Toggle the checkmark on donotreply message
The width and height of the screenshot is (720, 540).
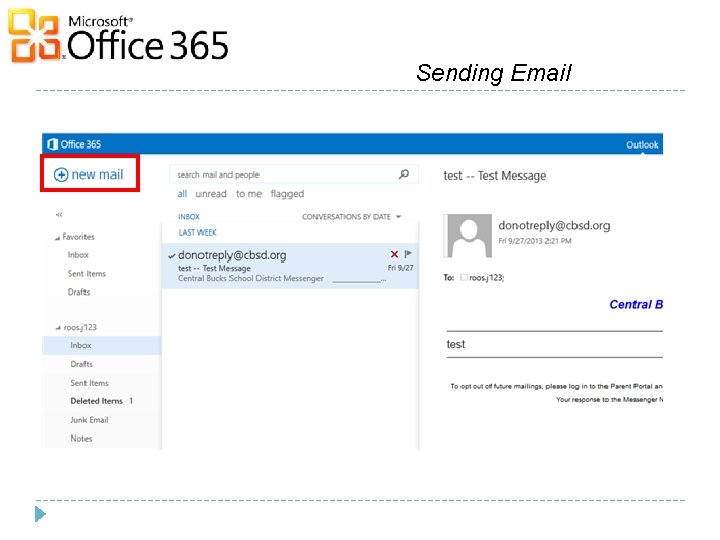coord(172,256)
